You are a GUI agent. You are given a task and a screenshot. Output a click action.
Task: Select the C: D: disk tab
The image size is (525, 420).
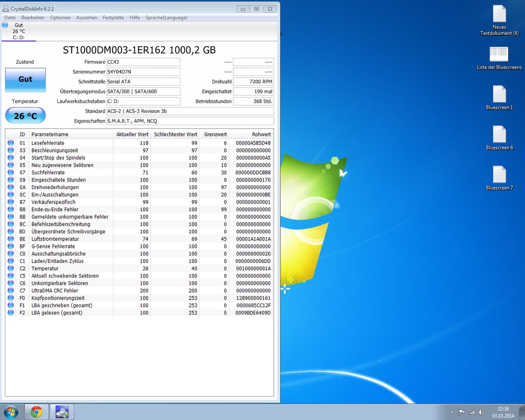point(19,31)
